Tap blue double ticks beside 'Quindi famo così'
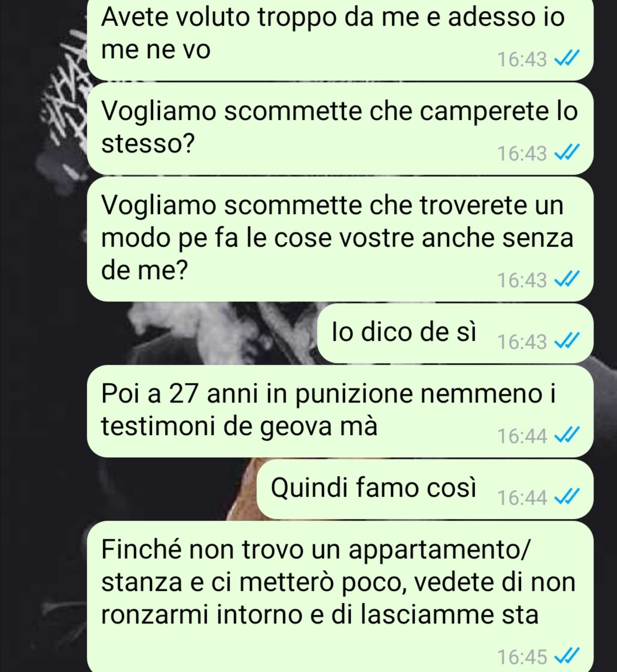 tap(567, 497)
